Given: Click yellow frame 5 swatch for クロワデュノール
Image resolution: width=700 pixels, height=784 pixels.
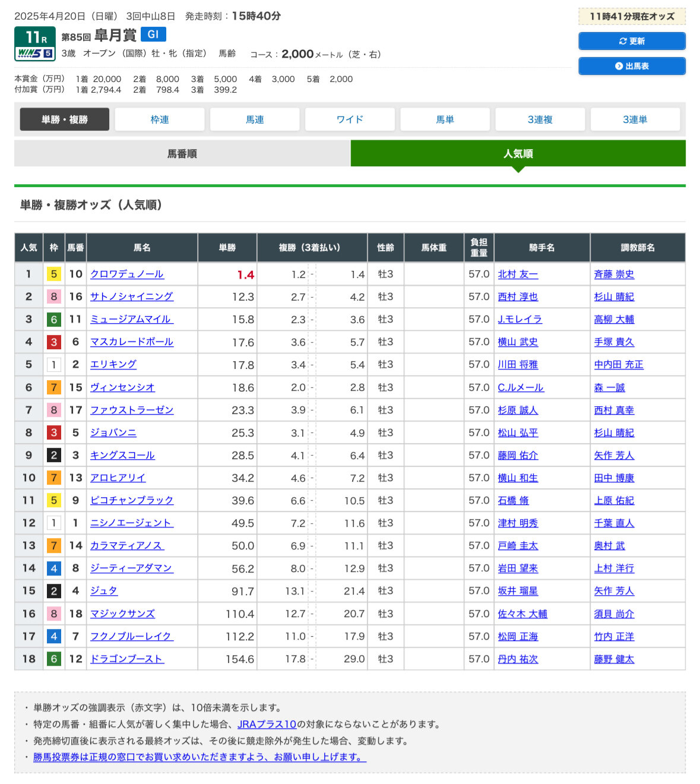Looking at the screenshot, I should 54,274.
